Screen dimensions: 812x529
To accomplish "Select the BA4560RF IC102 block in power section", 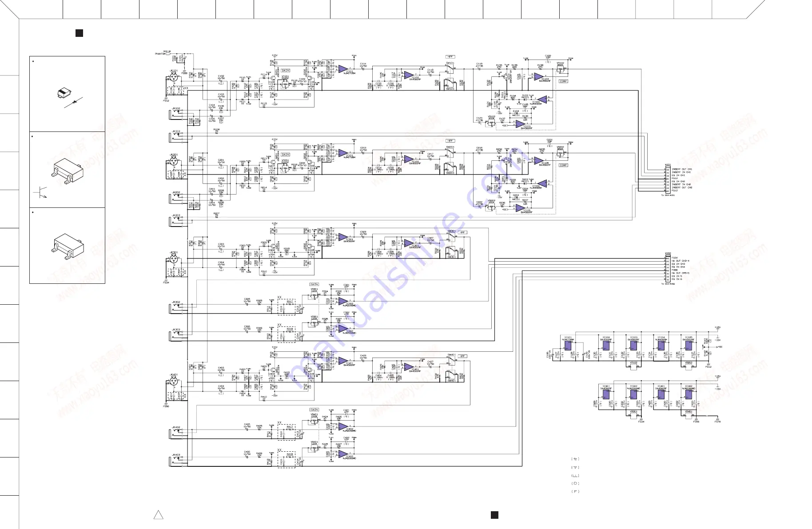I will (606, 345).
